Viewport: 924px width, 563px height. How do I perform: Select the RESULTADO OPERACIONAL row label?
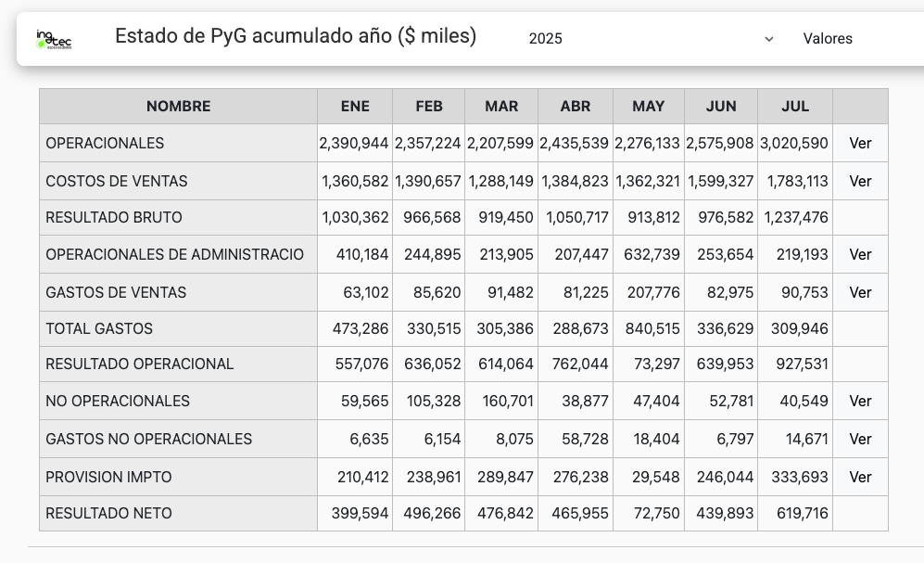pos(140,365)
